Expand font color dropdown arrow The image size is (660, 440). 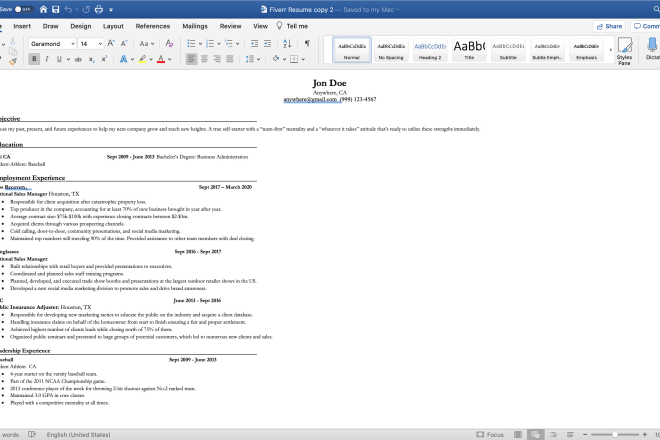(x=170, y=59)
